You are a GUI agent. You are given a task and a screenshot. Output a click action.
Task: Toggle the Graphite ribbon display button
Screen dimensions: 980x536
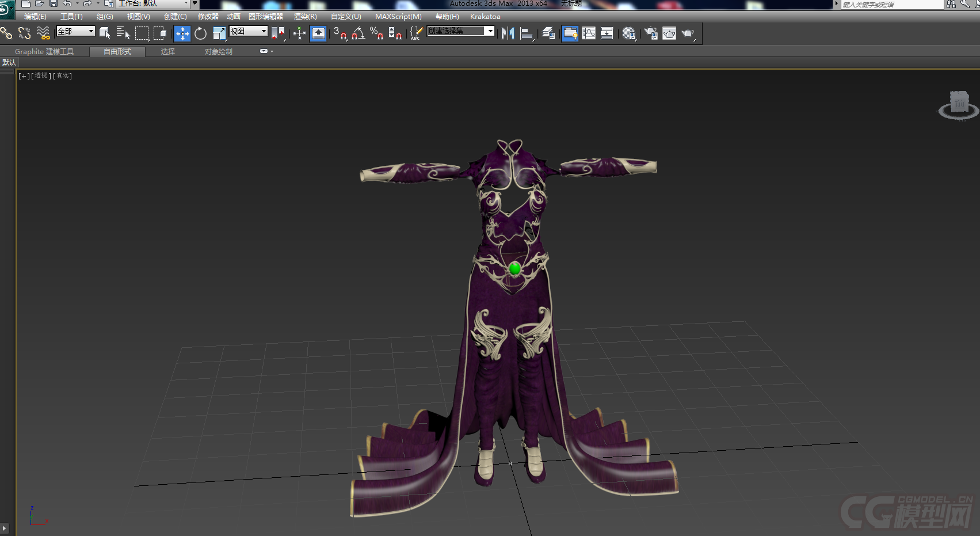tap(570, 33)
